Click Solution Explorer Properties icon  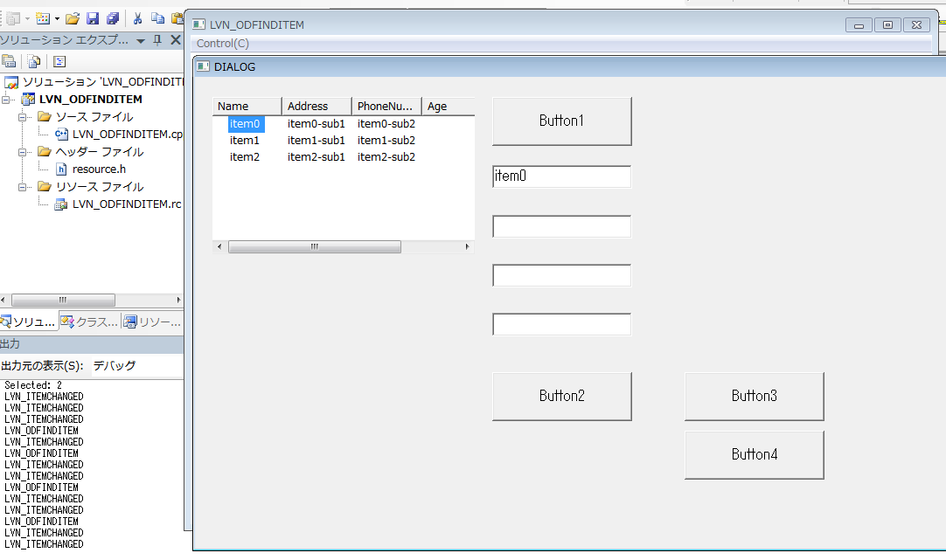pos(9,61)
